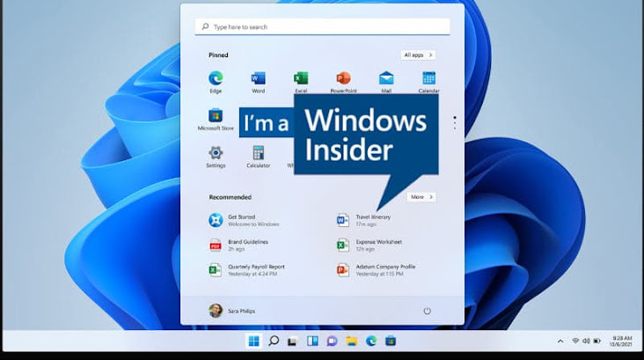The height and width of the screenshot is (360, 644).
Task: Click the Type here to search box
Action: (x=322, y=26)
